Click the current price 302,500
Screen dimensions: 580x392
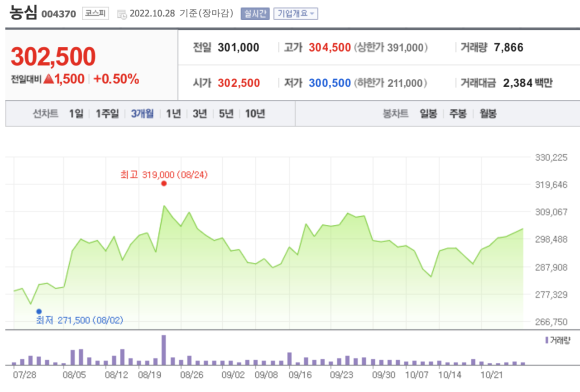pyautogui.click(x=53, y=57)
